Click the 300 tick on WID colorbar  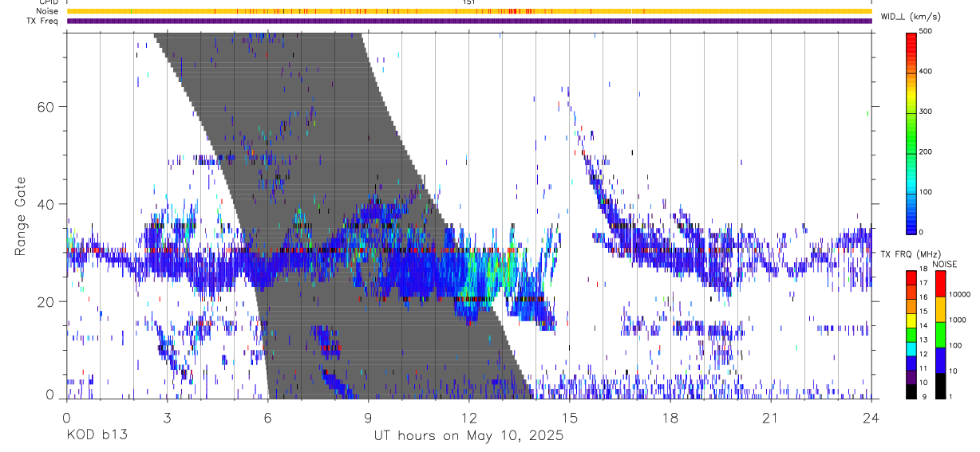927,112
